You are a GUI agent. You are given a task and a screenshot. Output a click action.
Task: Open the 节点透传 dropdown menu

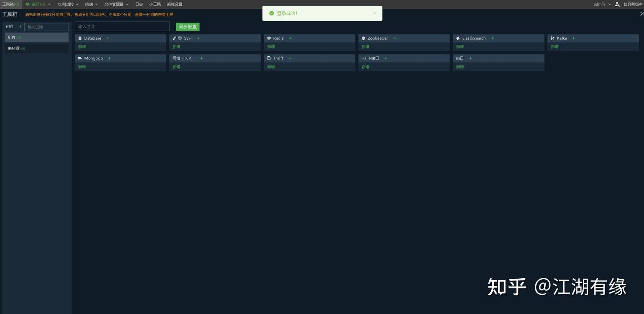click(66, 4)
